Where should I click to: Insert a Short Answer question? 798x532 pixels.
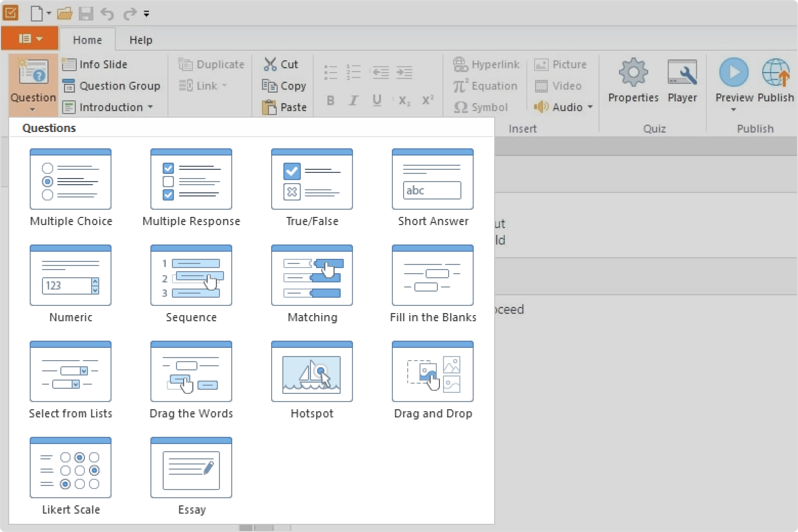[433, 188]
